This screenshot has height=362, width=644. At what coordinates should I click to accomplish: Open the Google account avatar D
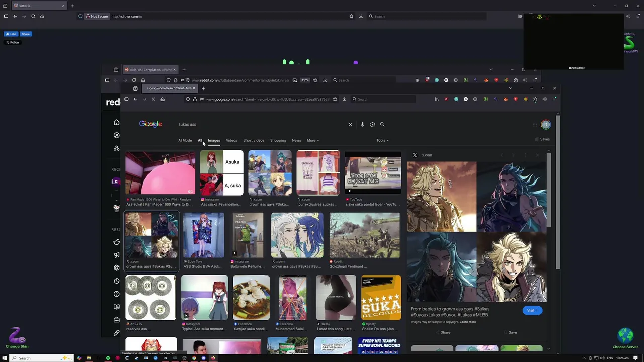[546, 125]
